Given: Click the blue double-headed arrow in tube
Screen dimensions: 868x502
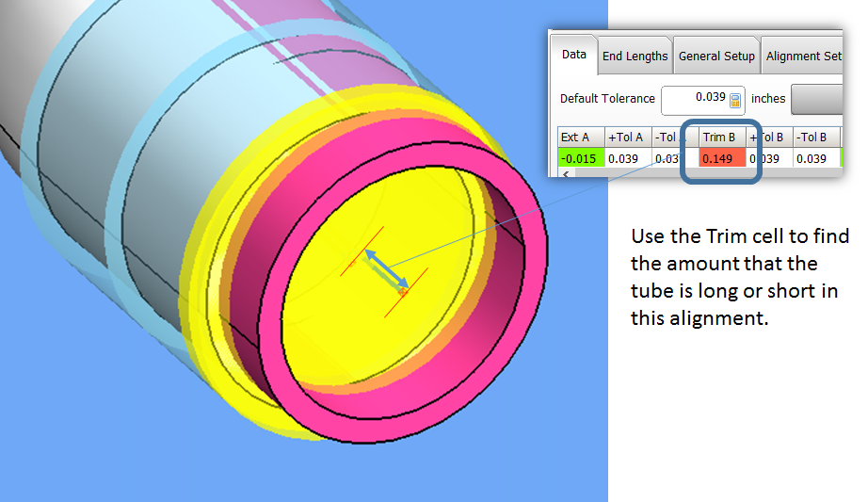Looking at the screenshot, I should tap(387, 268).
